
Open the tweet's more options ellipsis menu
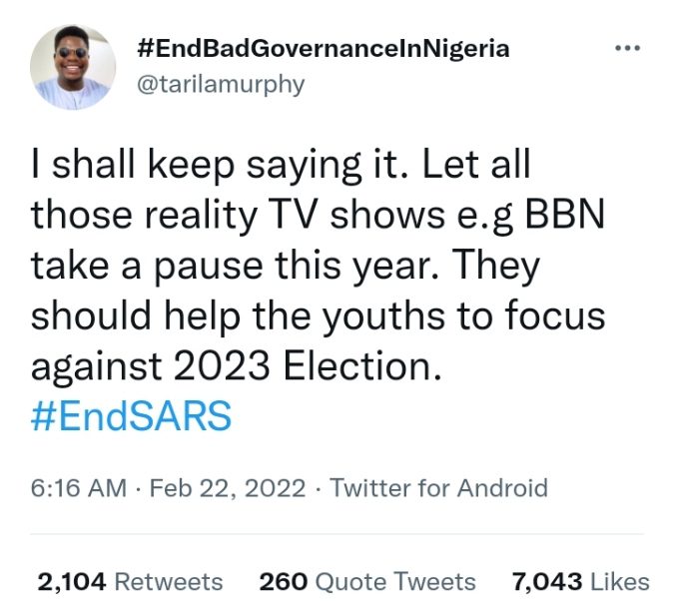coord(629,48)
